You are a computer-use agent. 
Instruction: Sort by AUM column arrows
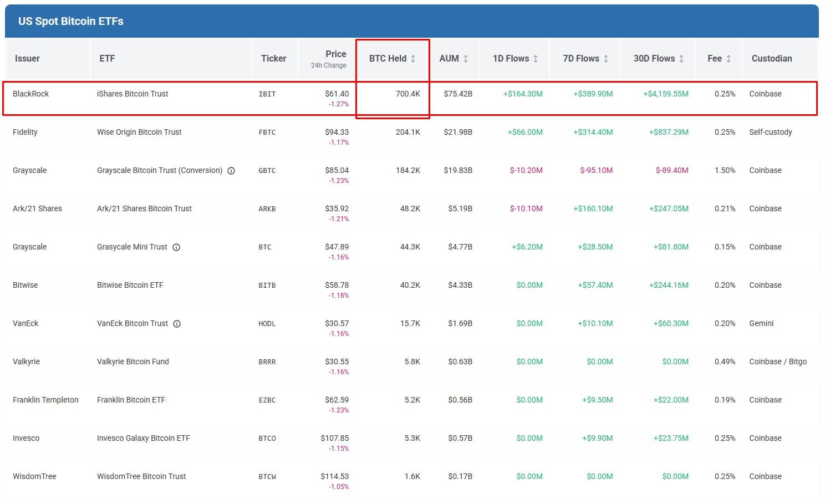coord(466,59)
